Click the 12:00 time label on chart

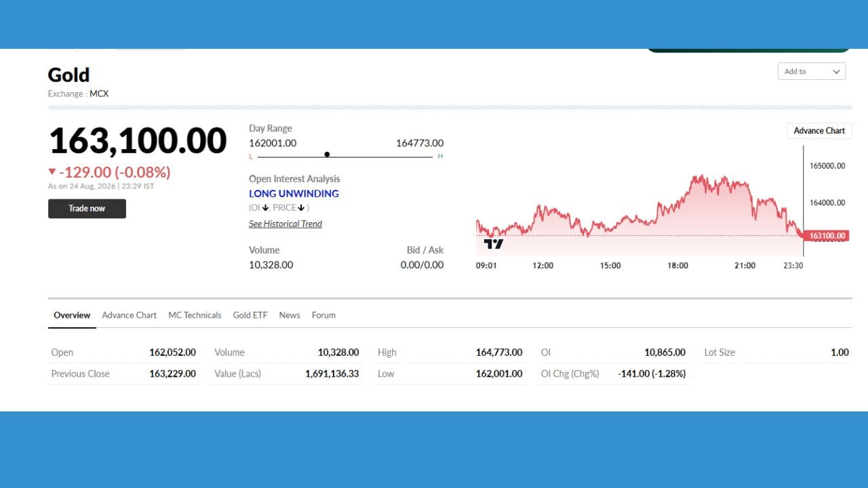coord(543,266)
